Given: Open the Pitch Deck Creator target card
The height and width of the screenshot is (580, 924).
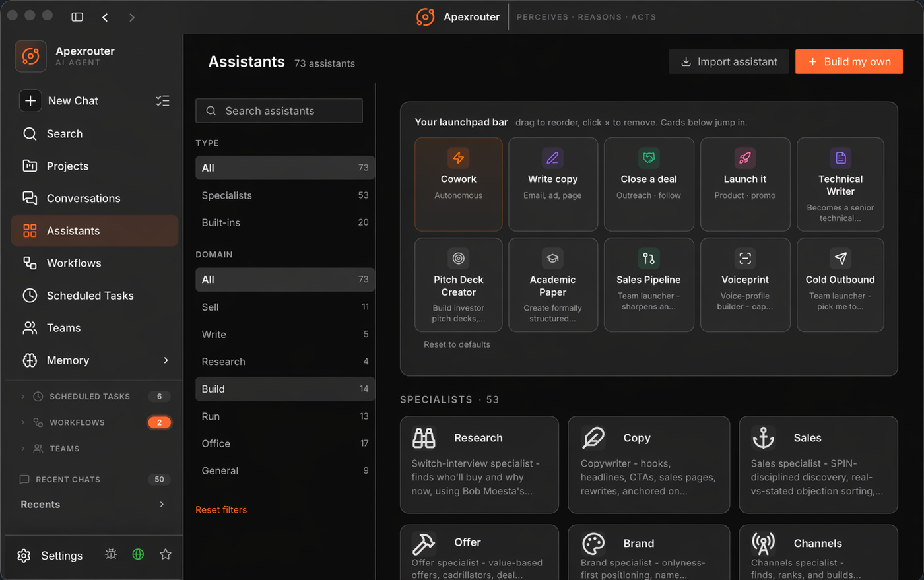Looking at the screenshot, I should (x=459, y=285).
